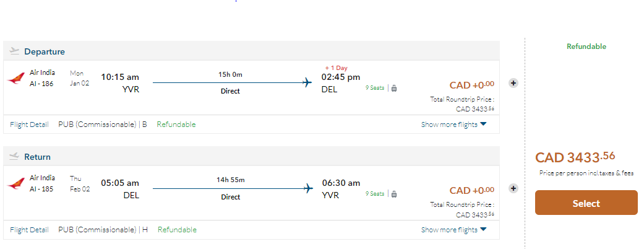Click the 9 Seats text on departure

375,88
